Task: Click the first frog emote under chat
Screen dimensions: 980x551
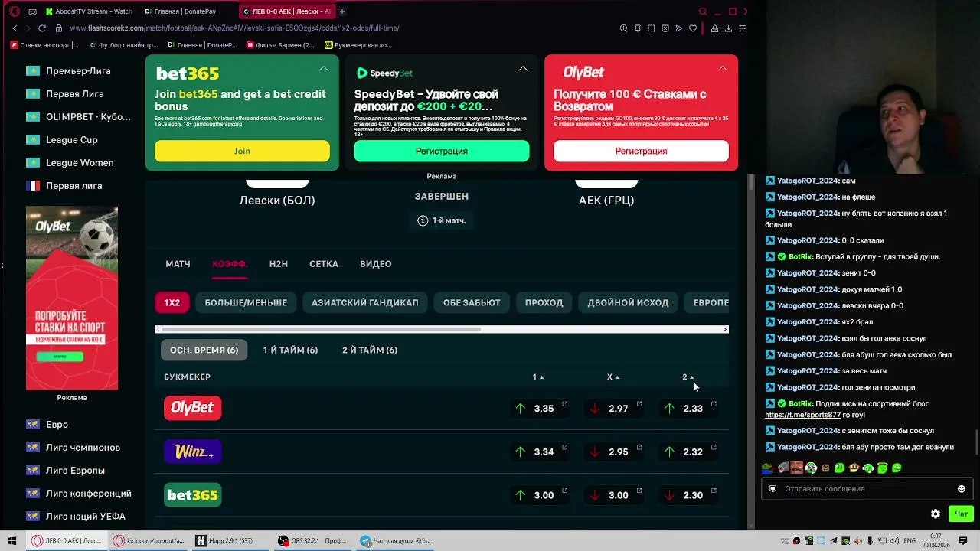Action: [x=767, y=468]
